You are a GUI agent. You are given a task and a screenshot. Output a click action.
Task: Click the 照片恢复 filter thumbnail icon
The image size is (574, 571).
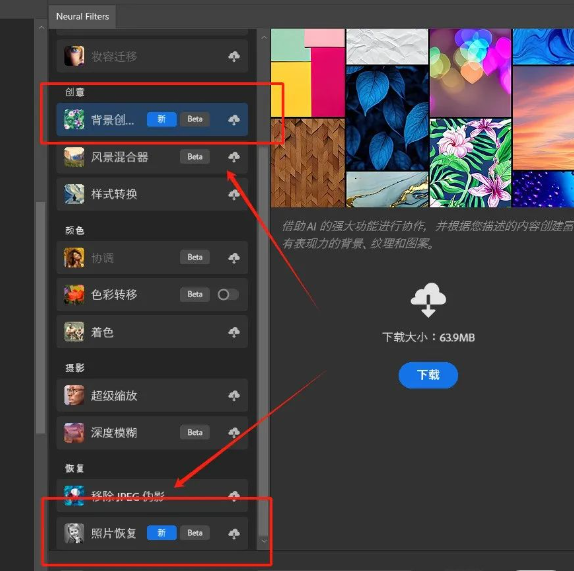tap(74, 533)
